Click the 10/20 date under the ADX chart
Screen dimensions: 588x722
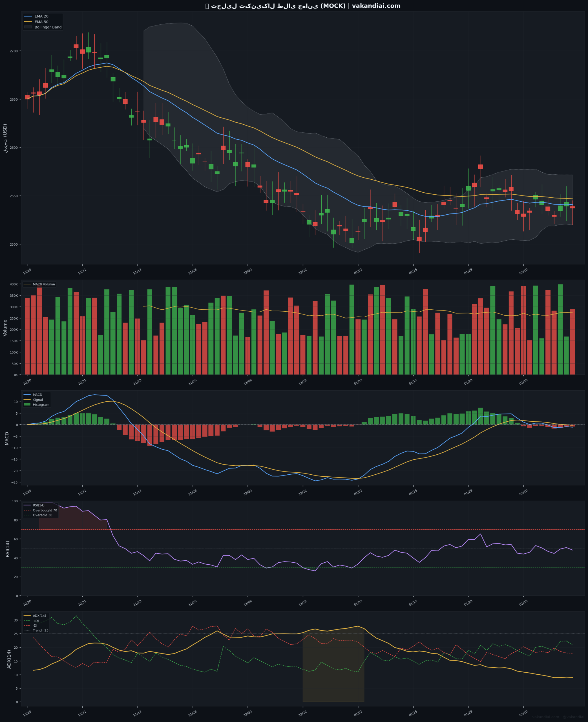click(x=27, y=714)
